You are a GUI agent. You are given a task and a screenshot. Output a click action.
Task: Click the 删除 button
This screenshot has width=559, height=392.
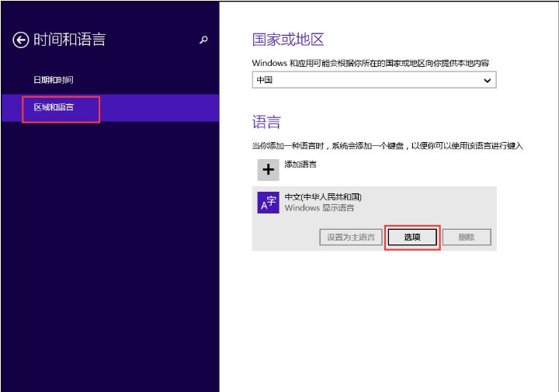click(466, 238)
